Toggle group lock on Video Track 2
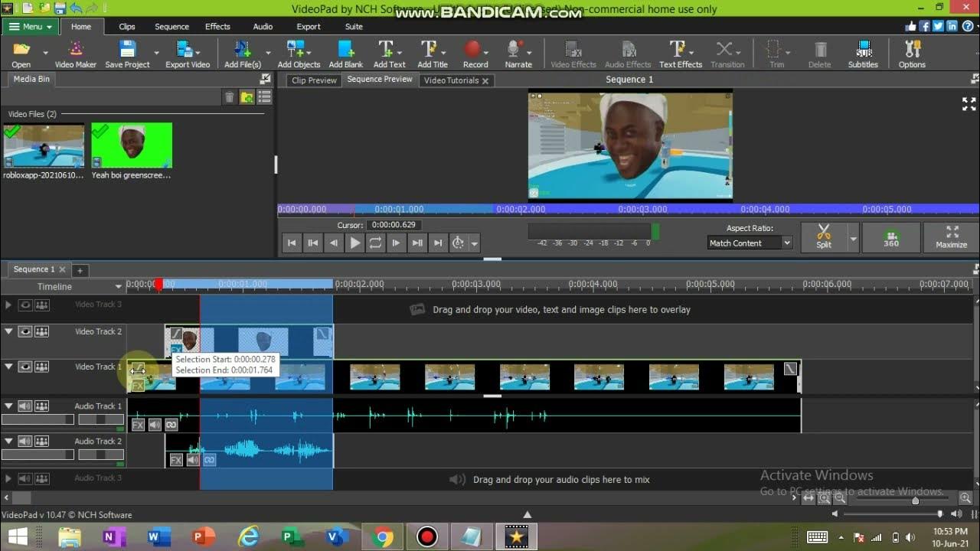 pos(41,331)
